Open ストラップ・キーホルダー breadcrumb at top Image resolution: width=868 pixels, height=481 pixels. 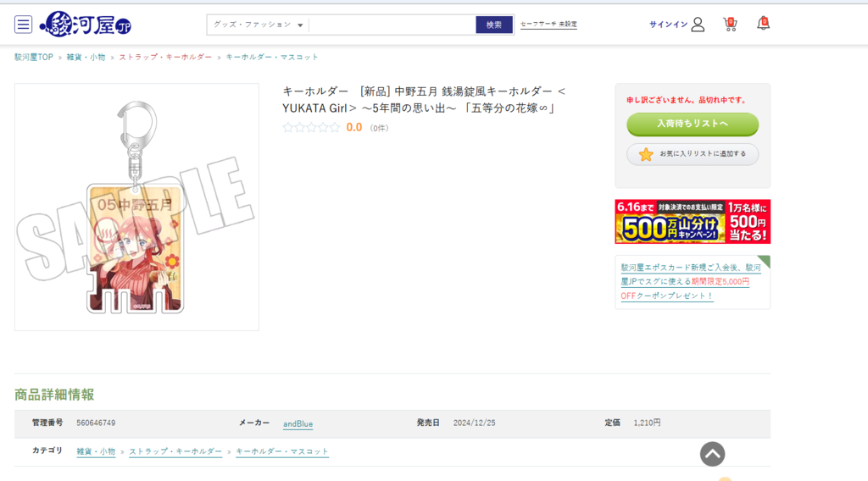[165, 57]
